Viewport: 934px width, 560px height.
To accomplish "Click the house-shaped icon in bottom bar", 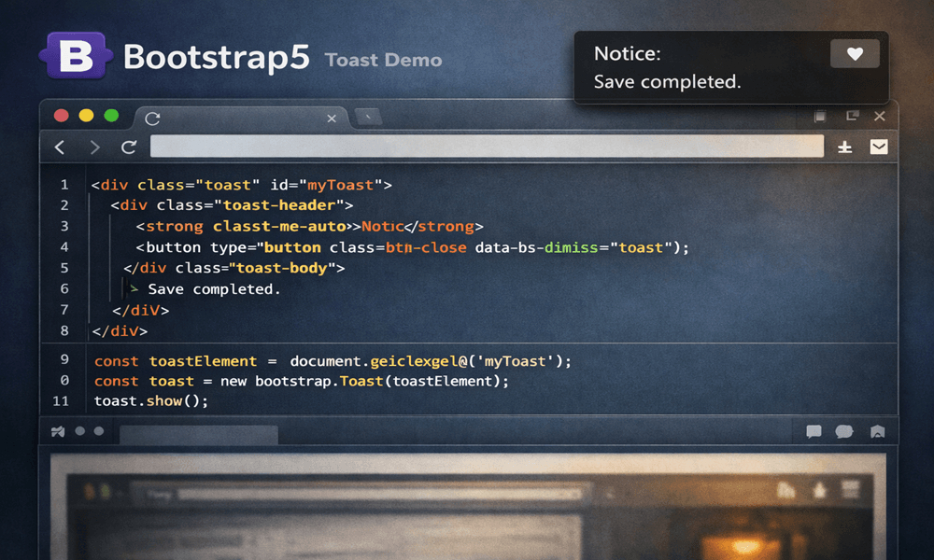I will tap(877, 431).
